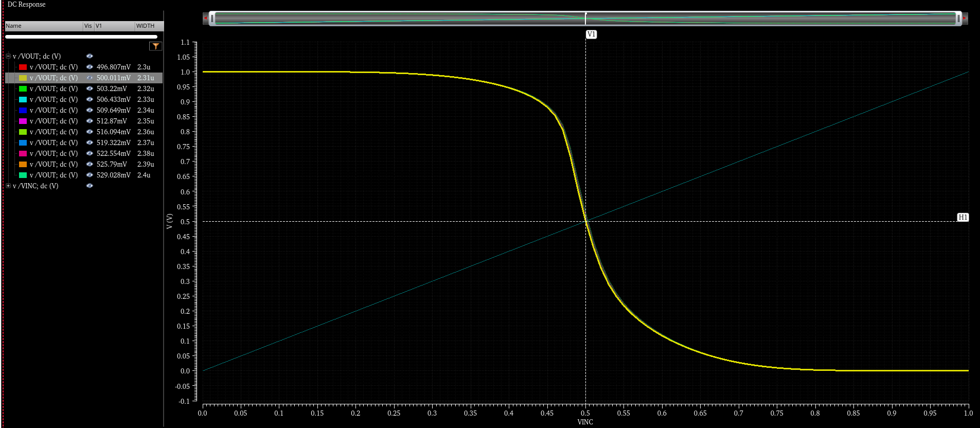980x428 pixels.
Task: Click left red arrow of overview strip
Action: pos(205,19)
